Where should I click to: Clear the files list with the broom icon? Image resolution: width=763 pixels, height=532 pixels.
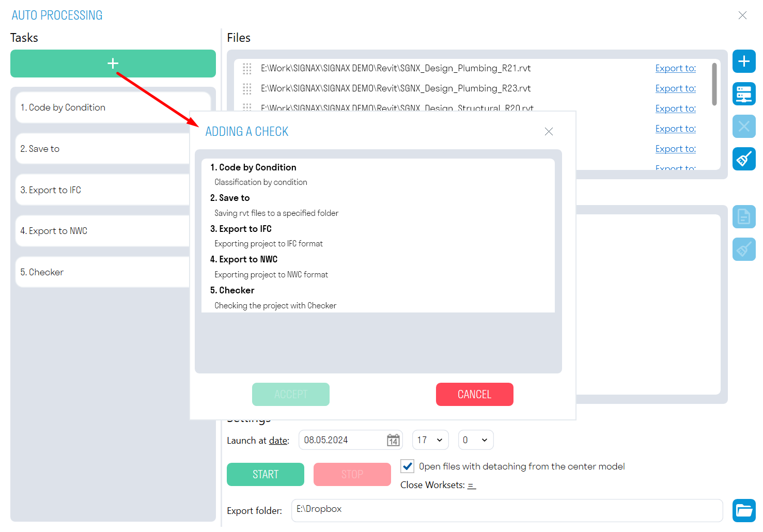[x=744, y=159]
